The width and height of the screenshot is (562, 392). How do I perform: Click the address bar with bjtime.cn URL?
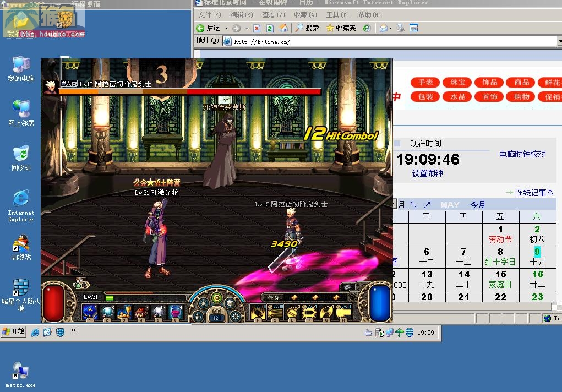[390, 42]
